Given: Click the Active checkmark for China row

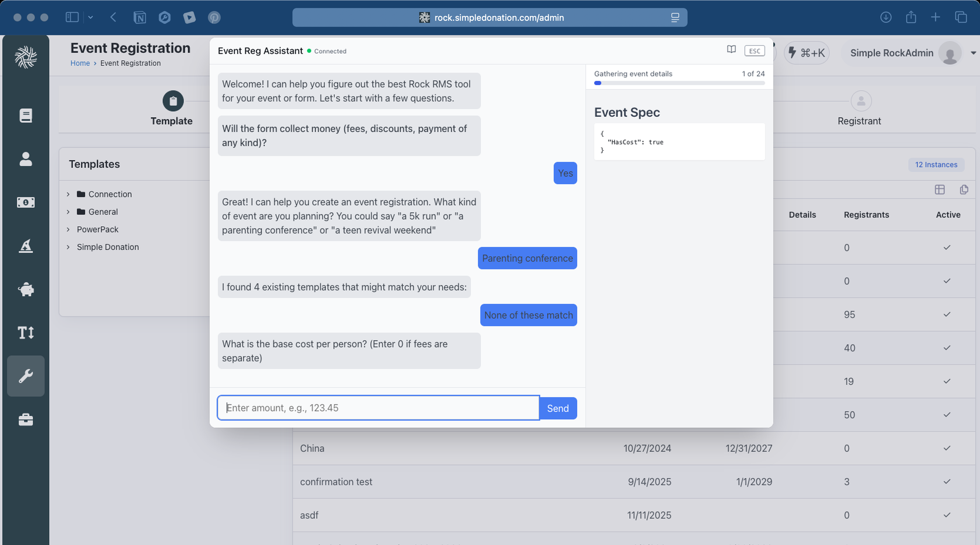Looking at the screenshot, I should (947, 448).
